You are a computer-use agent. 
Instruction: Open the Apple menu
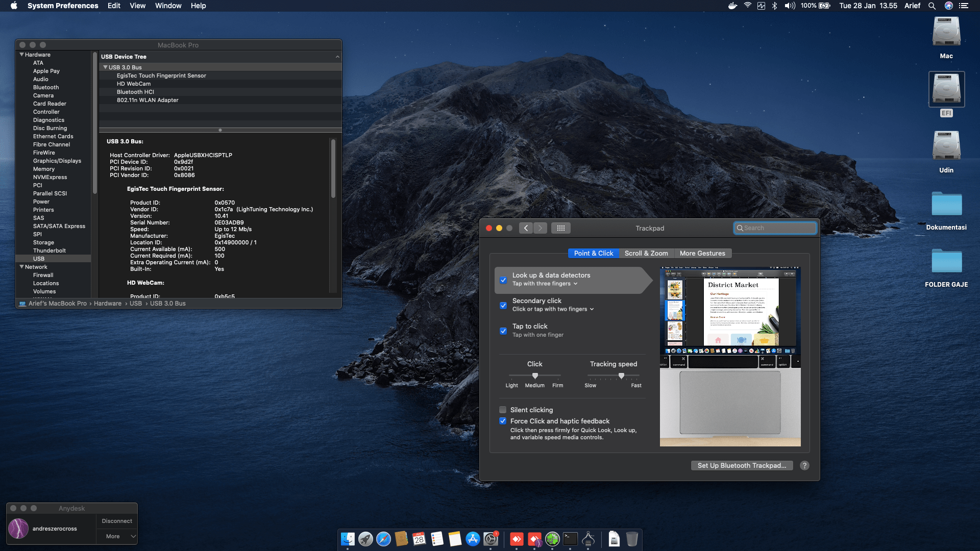tap(14, 6)
